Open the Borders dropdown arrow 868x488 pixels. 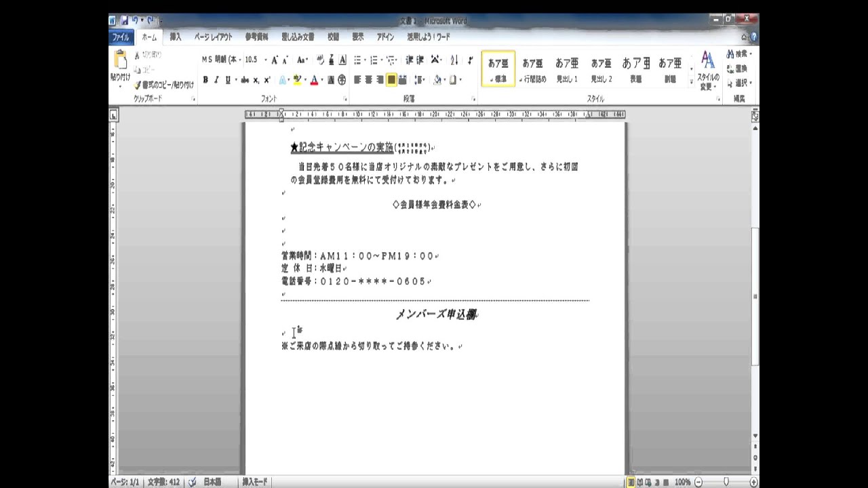tap(460, 80)
